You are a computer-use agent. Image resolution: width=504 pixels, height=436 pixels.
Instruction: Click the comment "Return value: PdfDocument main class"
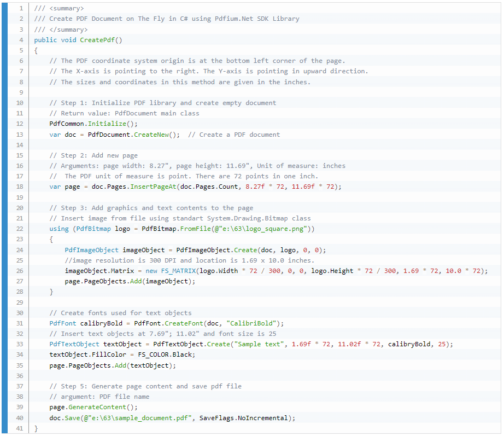124,113
